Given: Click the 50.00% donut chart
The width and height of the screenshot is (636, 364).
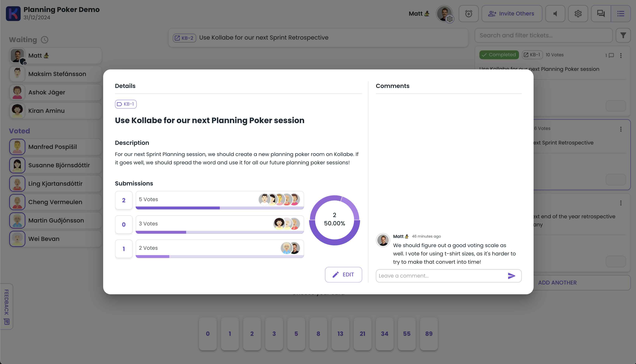Looking at the screenshot, I should (x=334, y=220).
